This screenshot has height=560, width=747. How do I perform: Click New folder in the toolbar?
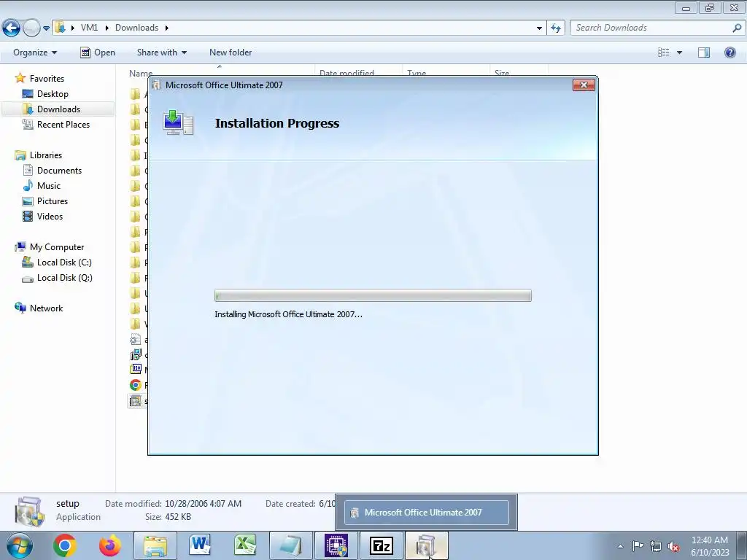(x=231, y=52)
